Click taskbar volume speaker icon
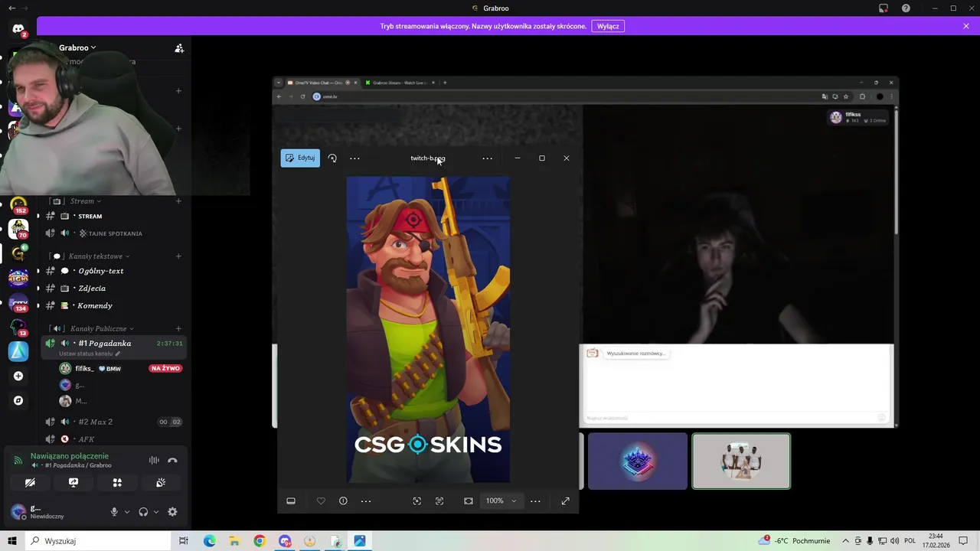Viewport: 980px width, 551px height. pyautogui.click(x=894, y=541)
